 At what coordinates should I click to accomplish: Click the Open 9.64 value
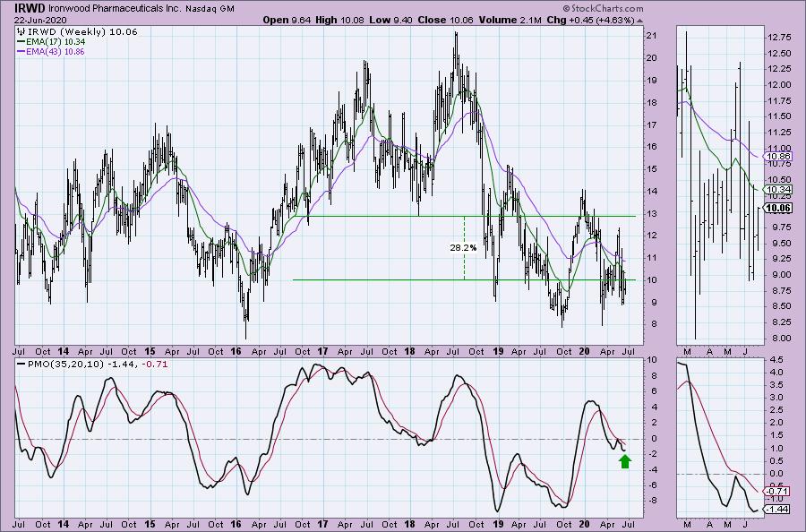[x=287, y=20]
